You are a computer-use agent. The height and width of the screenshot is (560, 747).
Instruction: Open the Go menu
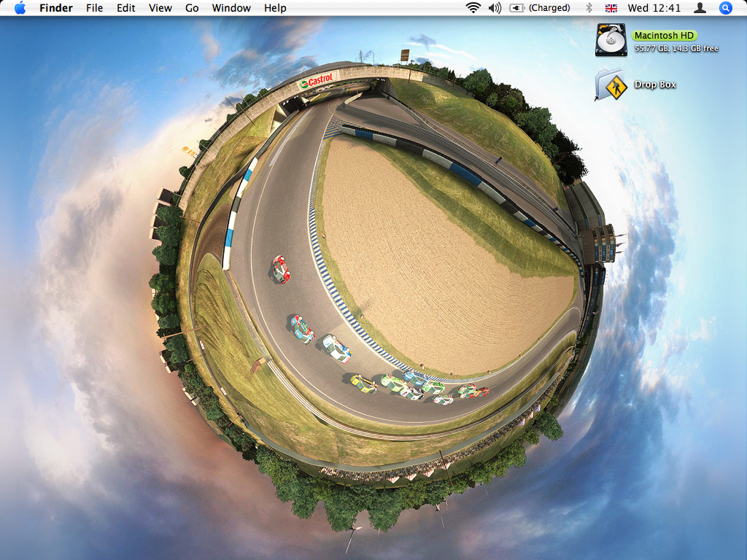point(192,8)
